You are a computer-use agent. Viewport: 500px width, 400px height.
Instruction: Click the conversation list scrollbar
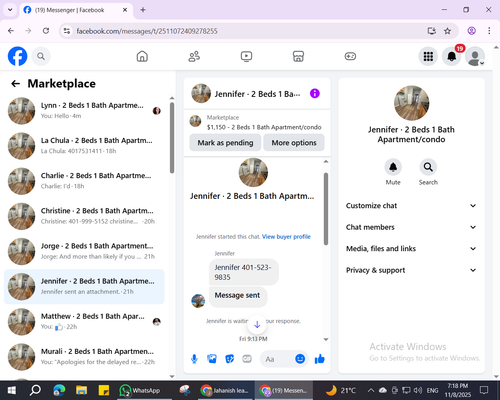pos(172,138)
